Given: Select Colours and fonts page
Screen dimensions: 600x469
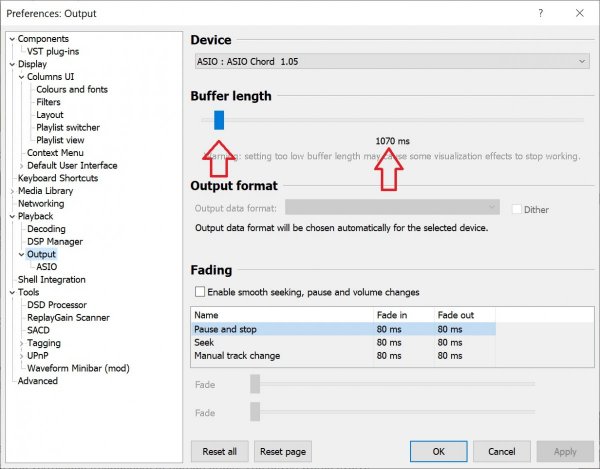Looking at the screenshot, I should coord(71,89).
